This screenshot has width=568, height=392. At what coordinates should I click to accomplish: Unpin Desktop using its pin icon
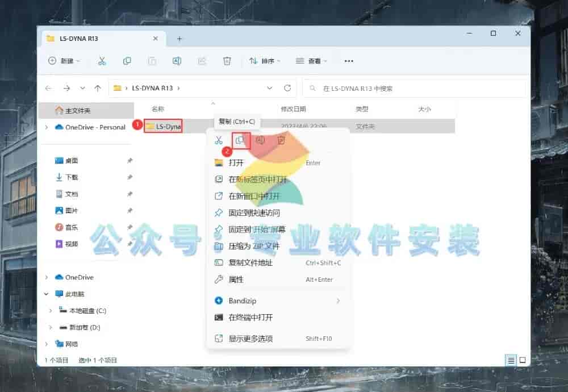(130, 161)
